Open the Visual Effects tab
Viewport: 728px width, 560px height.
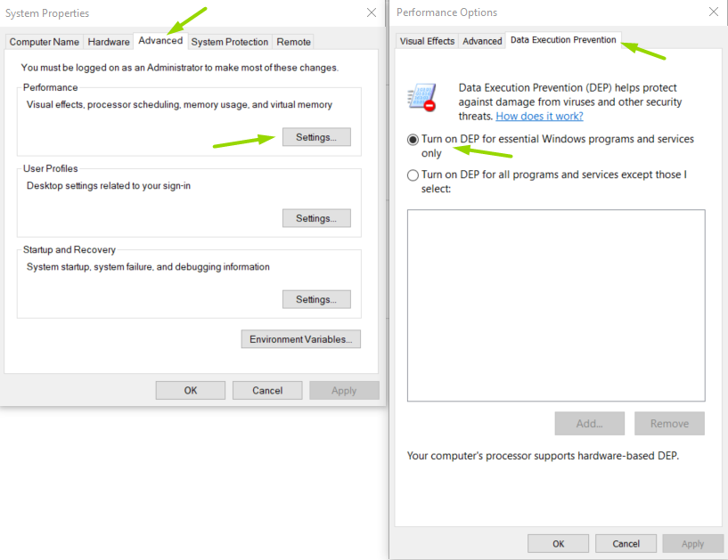pyautogui.click(x=427, y=41)
